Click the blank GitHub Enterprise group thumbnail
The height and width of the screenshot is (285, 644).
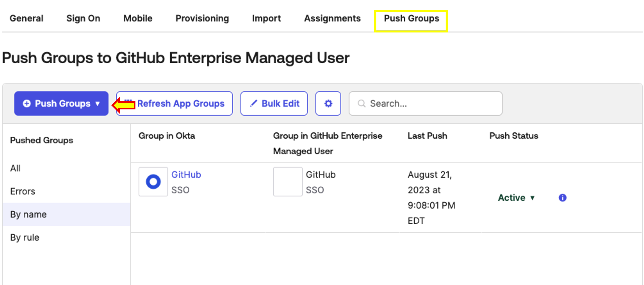(288, 182)
